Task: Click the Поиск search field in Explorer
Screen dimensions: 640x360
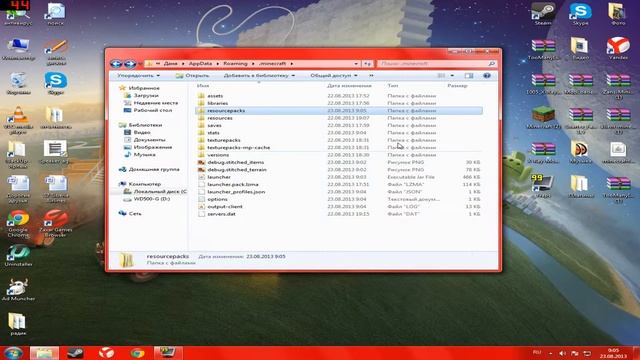Action: (433, 64)
